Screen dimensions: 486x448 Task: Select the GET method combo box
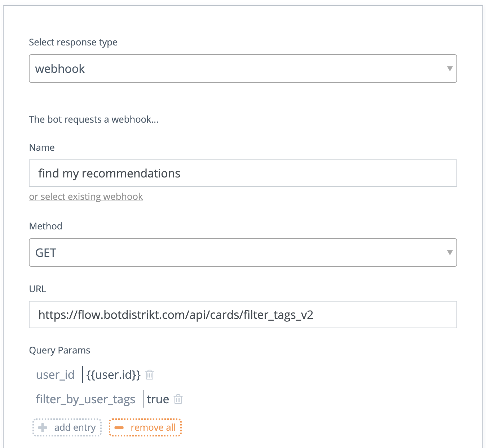tap(243, 252)
